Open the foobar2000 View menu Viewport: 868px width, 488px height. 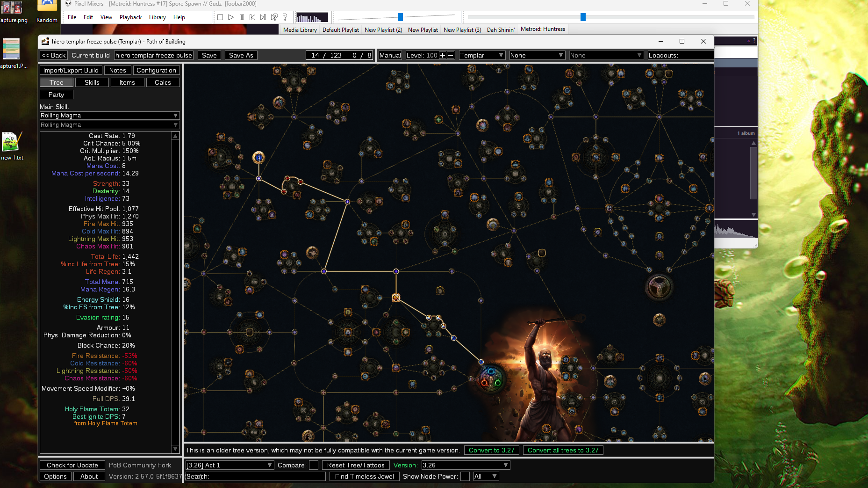(107, 17)
